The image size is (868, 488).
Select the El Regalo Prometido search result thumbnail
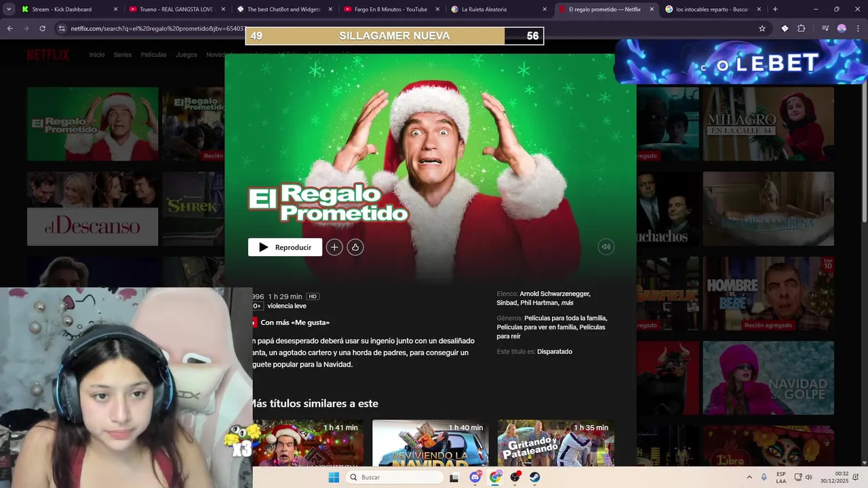[92, 124]
